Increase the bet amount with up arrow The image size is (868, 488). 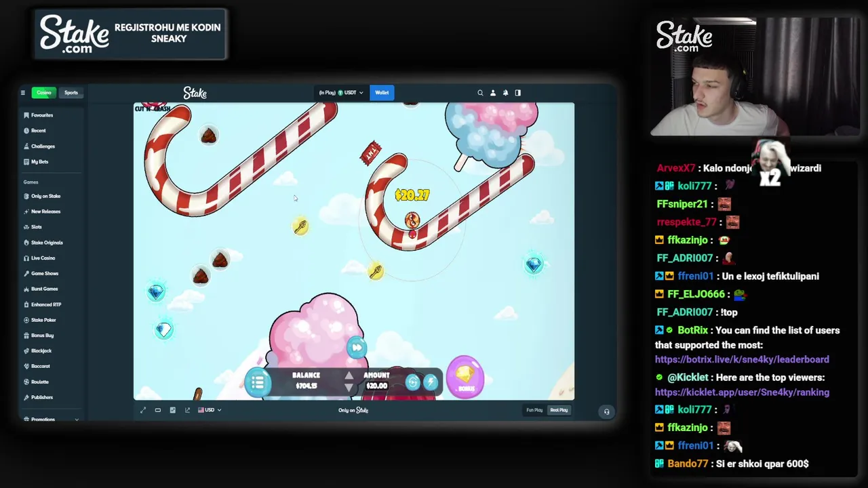349,375
